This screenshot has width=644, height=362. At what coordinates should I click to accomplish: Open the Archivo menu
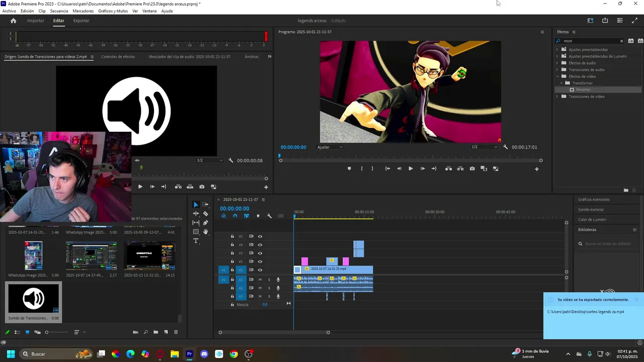point(9,11)
